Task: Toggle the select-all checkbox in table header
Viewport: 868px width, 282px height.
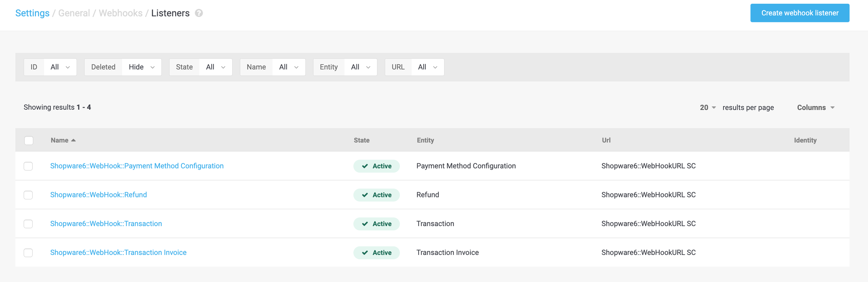Action: pyautogui.click(x=29, y=140)
